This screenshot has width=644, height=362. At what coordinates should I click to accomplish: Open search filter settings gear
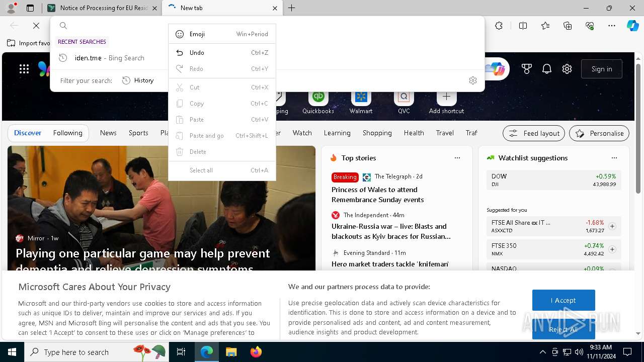[x=473, y=80]
